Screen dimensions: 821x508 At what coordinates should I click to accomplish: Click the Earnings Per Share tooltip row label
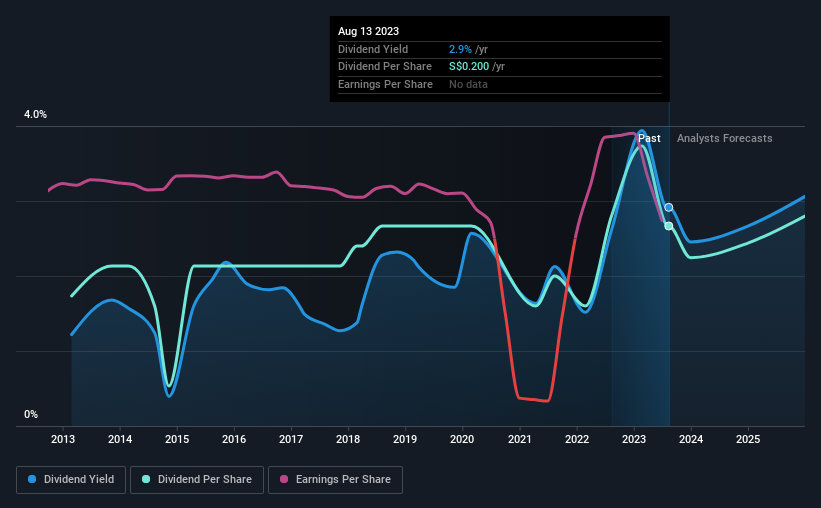click(x=385, y=84)
